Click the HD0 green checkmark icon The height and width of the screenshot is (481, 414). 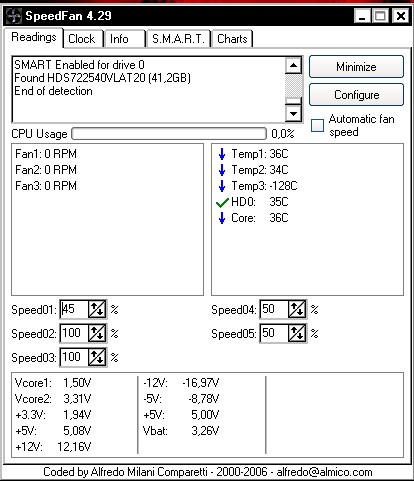[222, 202]
